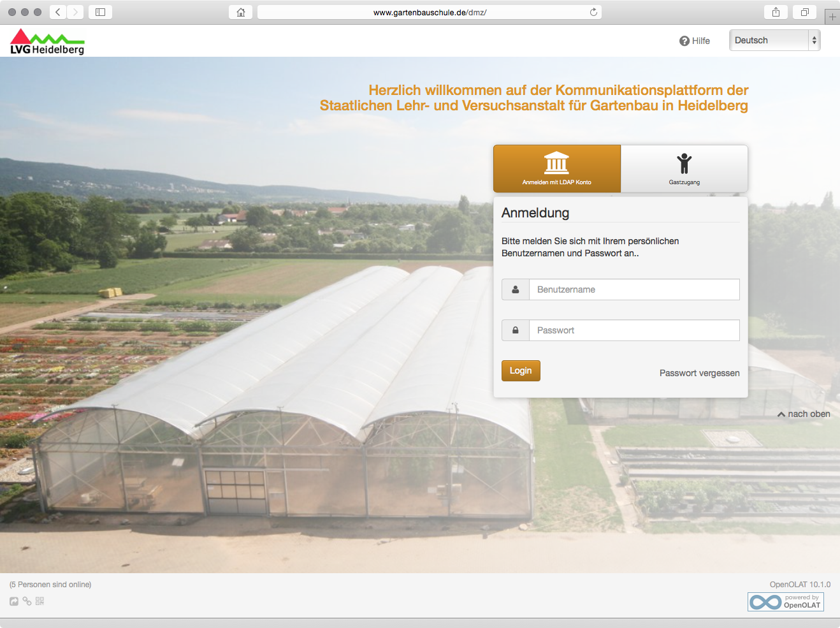Open Hilfe help link

[695, 41]
